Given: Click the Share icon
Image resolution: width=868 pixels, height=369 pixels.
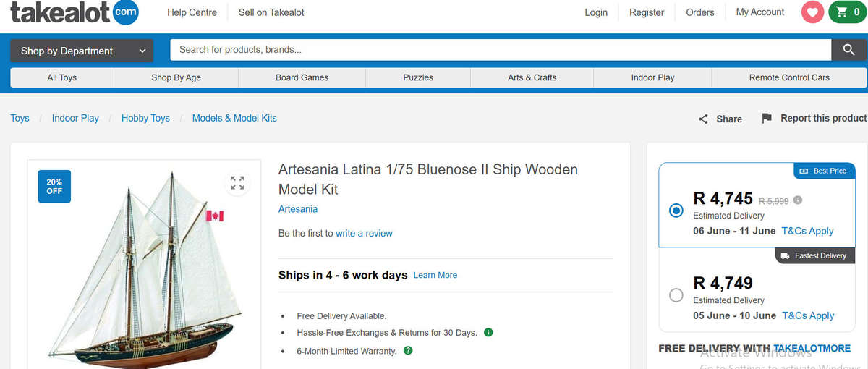Looking at the screenshot, I should click(703, 119).
